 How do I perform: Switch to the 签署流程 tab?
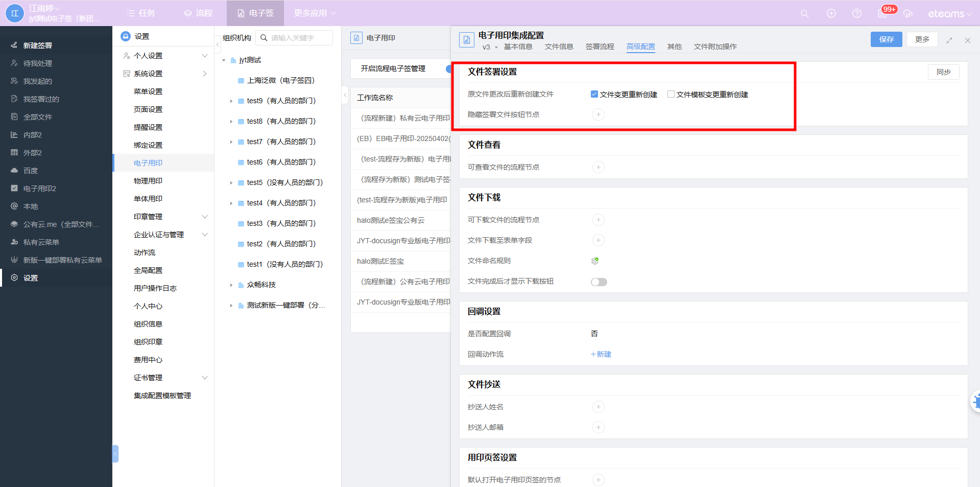pos(600,47)
